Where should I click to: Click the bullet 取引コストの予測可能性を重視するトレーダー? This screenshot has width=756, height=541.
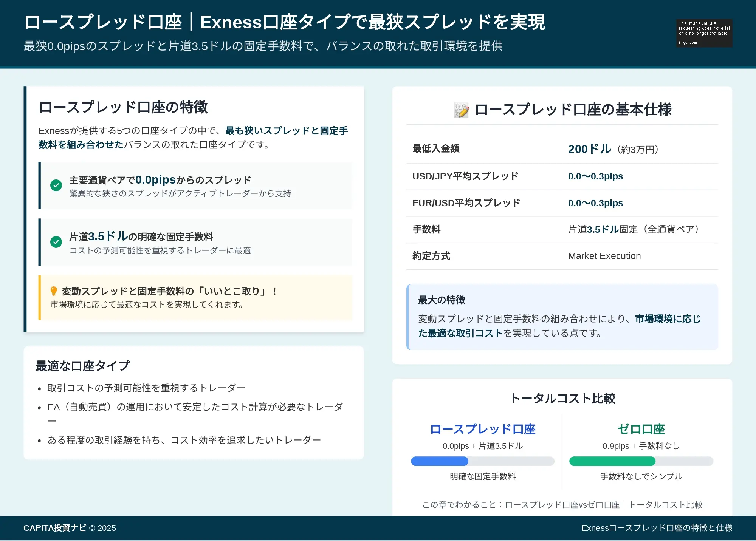146,388
